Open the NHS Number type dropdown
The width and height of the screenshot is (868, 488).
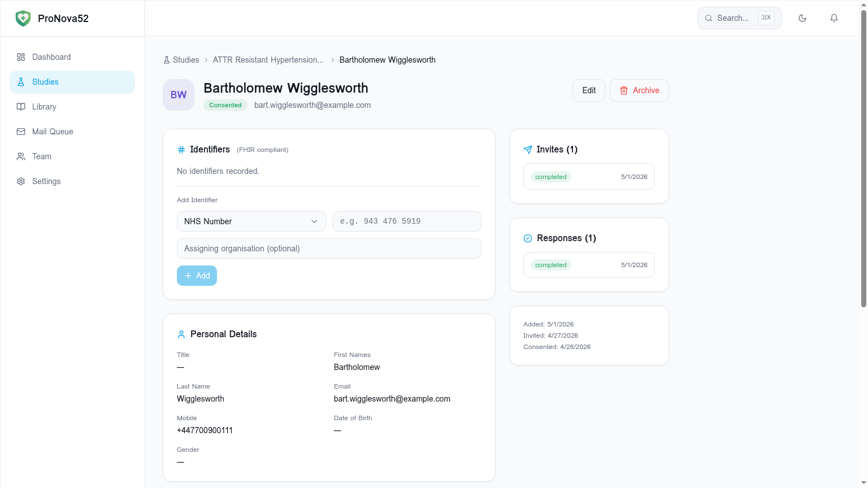point(251,221)
